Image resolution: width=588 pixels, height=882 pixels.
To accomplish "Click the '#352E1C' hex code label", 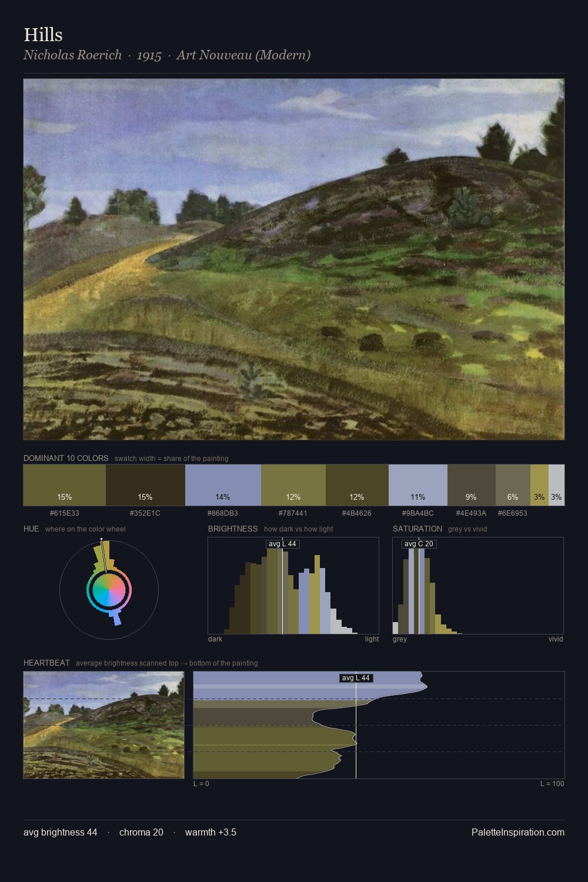I will (x=145, y=513).
